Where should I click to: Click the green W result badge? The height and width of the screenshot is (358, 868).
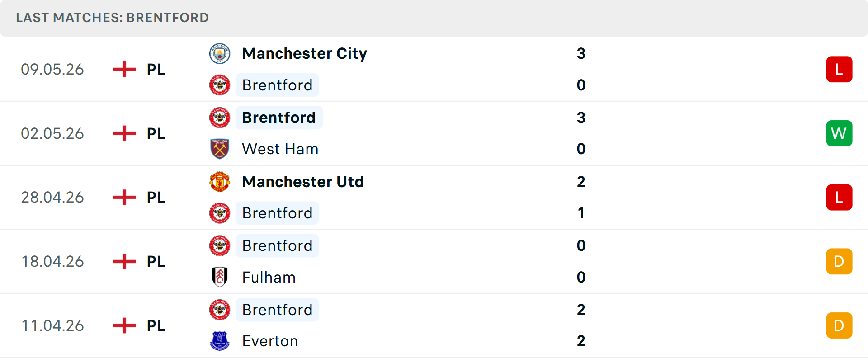tap(839, 133)
